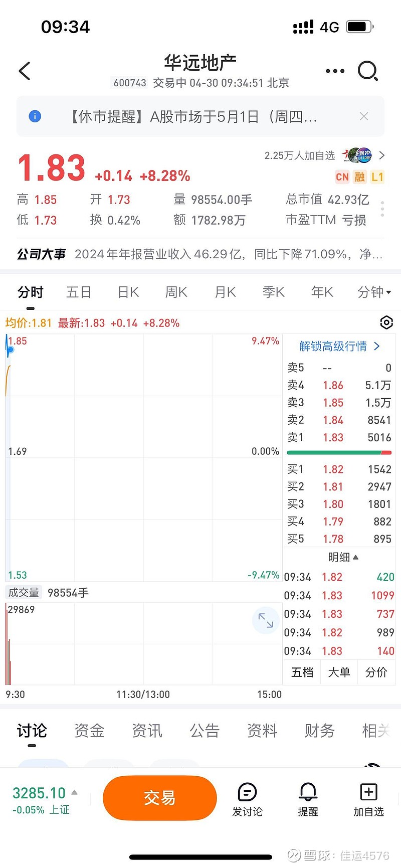Open the 分钟 minute interval dropdown
Image resolution: width=401 pixels, height=868 pixels.
(x=374, y=292)
